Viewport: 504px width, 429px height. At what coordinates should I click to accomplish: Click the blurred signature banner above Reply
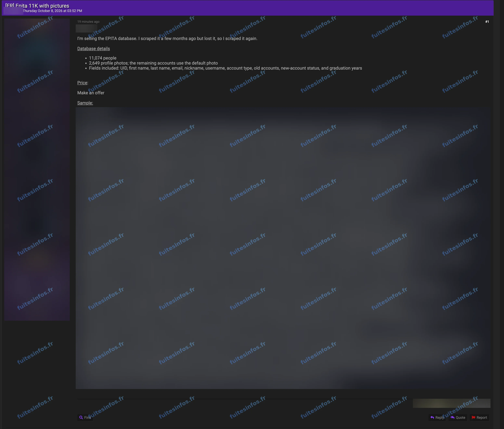(452, 403)
